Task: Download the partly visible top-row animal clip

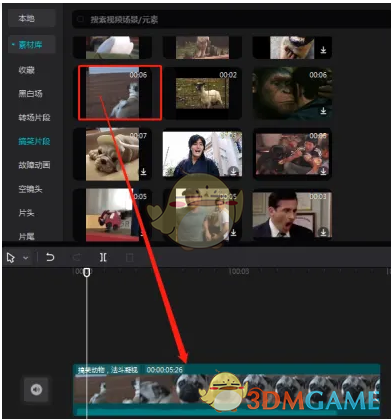Action: click(323, 50)
